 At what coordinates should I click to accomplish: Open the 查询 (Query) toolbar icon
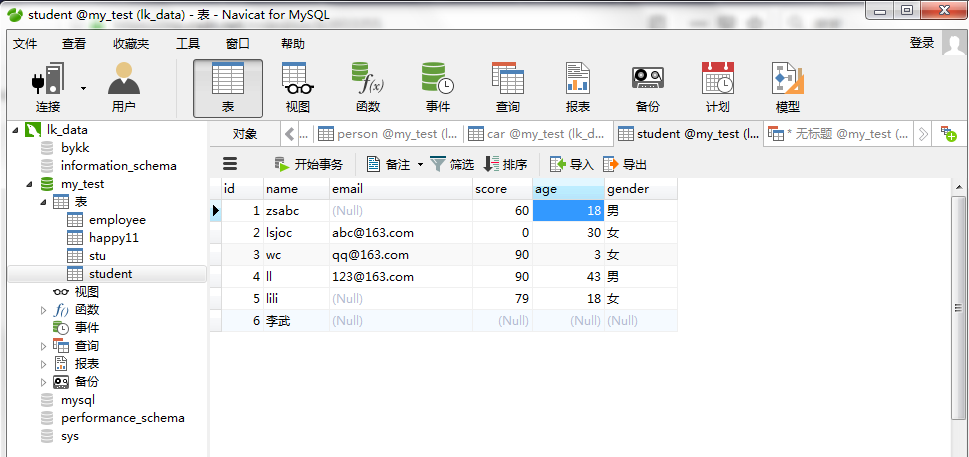click(507, 88)
